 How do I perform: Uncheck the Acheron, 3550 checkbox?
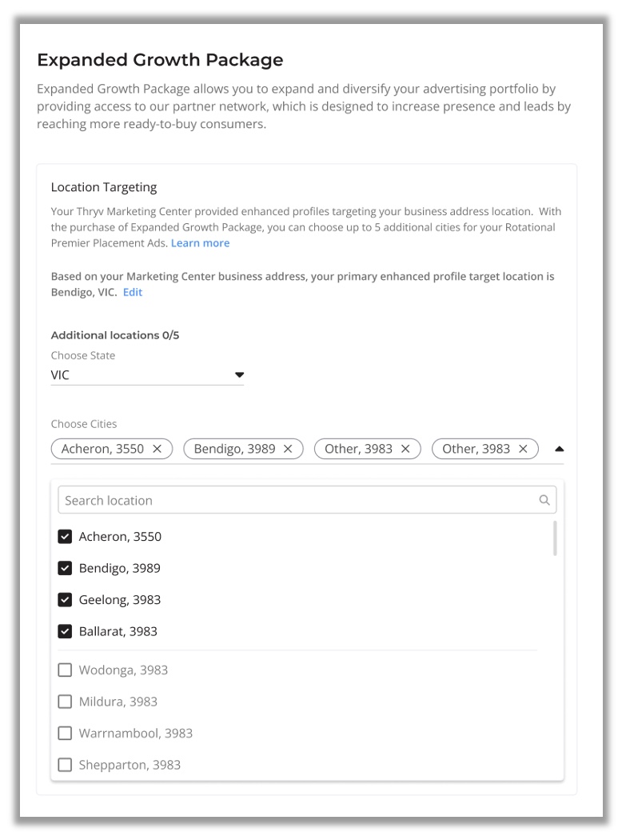(x=66, y=537)
